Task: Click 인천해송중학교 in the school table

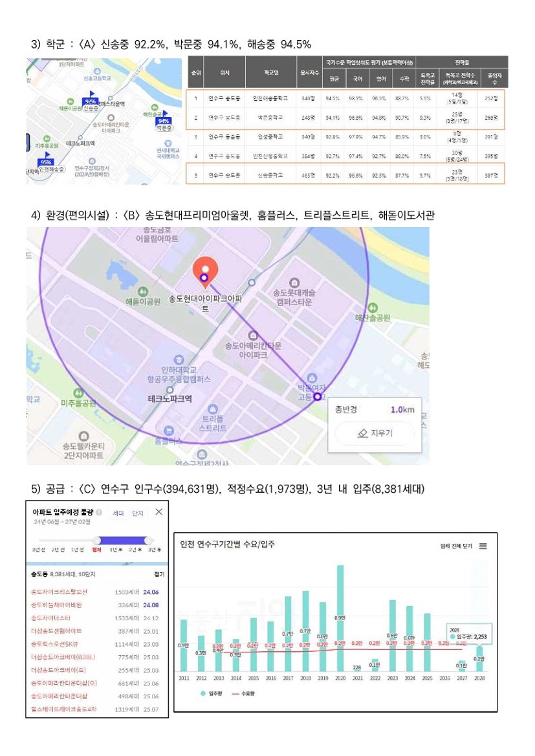Action: pos(270,98)
